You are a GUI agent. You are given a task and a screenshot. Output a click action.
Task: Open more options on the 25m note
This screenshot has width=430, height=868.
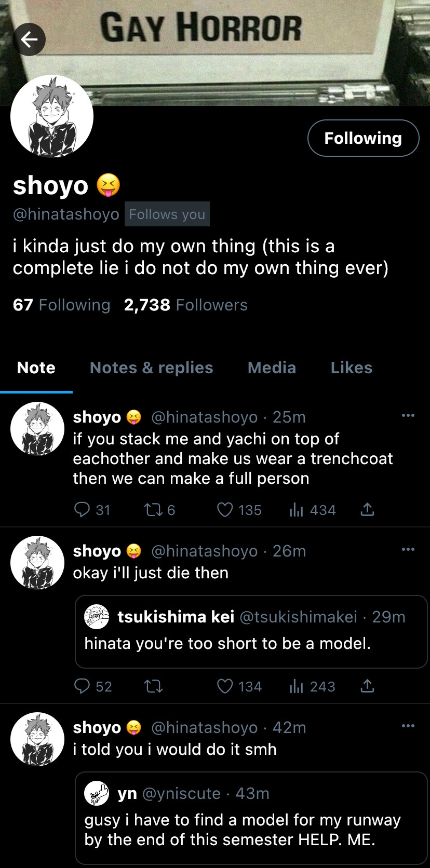click(x=408, y=415)
